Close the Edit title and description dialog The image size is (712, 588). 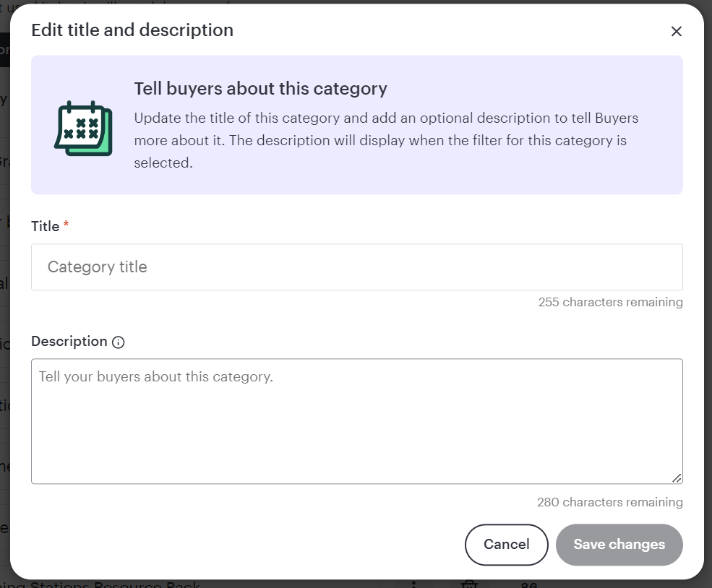click(x=676, y=31)
